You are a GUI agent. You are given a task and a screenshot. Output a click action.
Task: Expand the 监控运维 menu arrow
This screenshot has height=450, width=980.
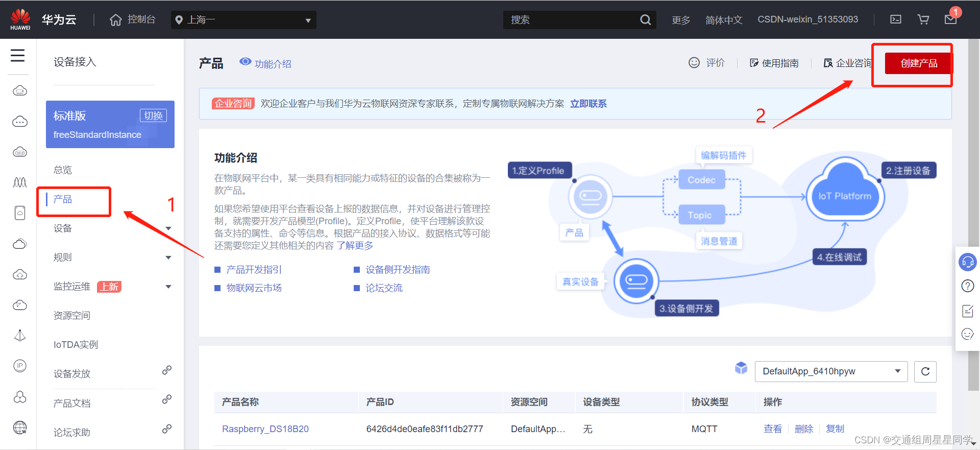point(168,287)
